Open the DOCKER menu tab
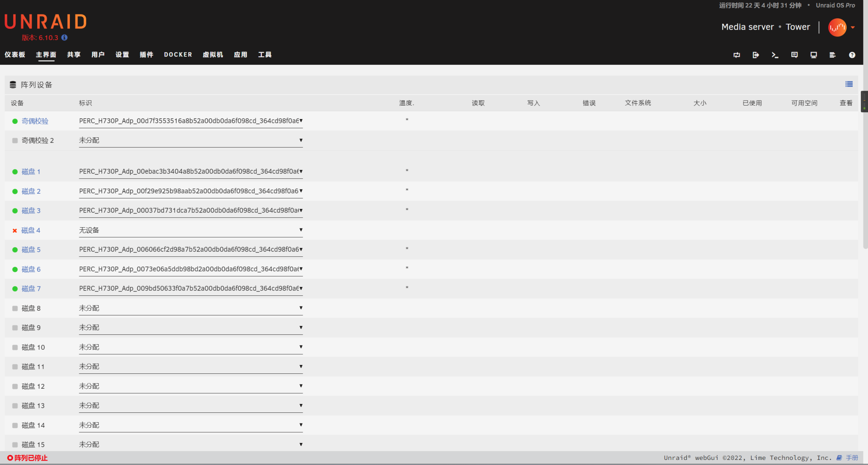The height and width of the screenshot is (465, 868). [x=178, y=55]
